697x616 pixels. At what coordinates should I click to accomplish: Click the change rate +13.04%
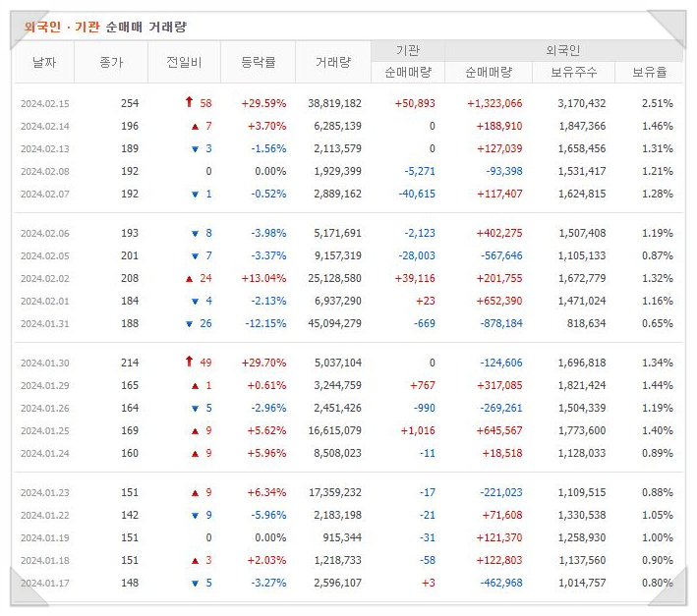coord(263,278)
